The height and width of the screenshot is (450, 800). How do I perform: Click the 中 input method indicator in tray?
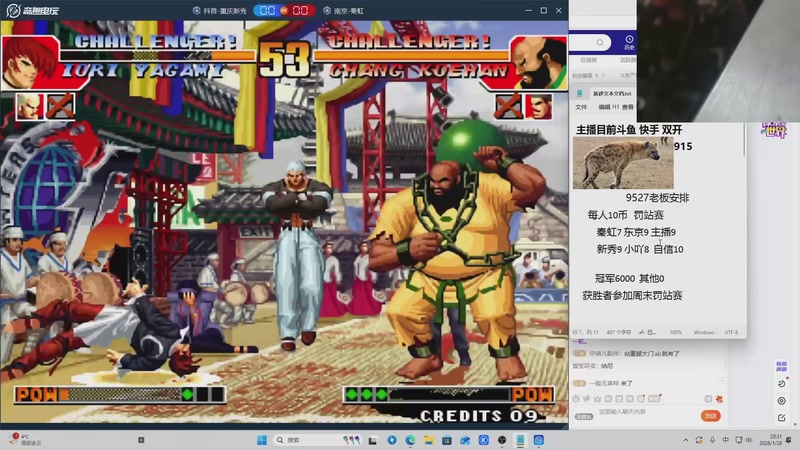pos(725,440)
